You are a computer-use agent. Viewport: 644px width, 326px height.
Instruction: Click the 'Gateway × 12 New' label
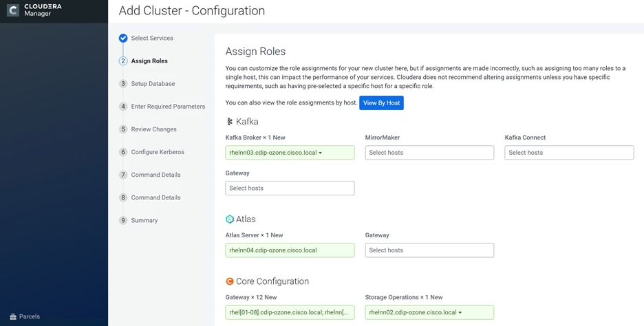tap(251, 297)
